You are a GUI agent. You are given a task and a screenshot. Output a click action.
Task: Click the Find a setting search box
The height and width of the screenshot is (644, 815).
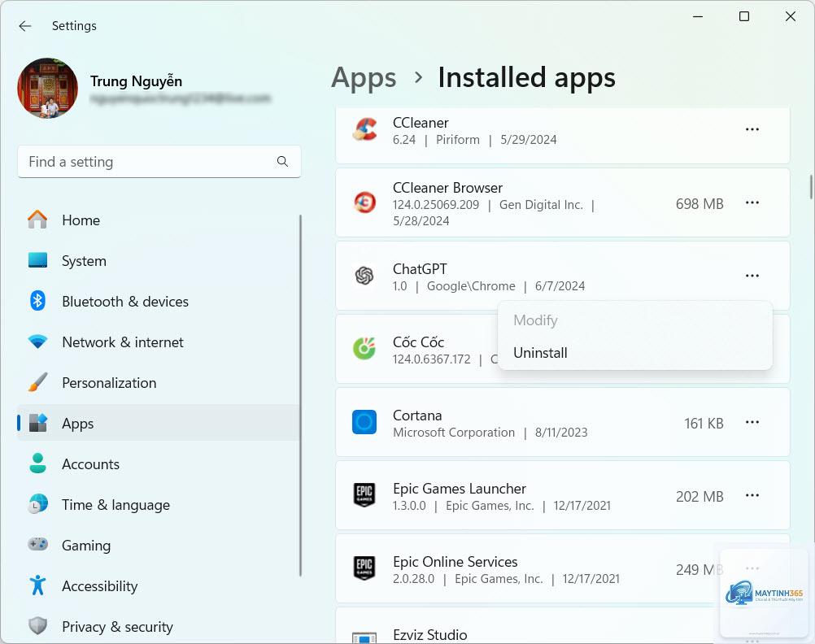(159, 162)
